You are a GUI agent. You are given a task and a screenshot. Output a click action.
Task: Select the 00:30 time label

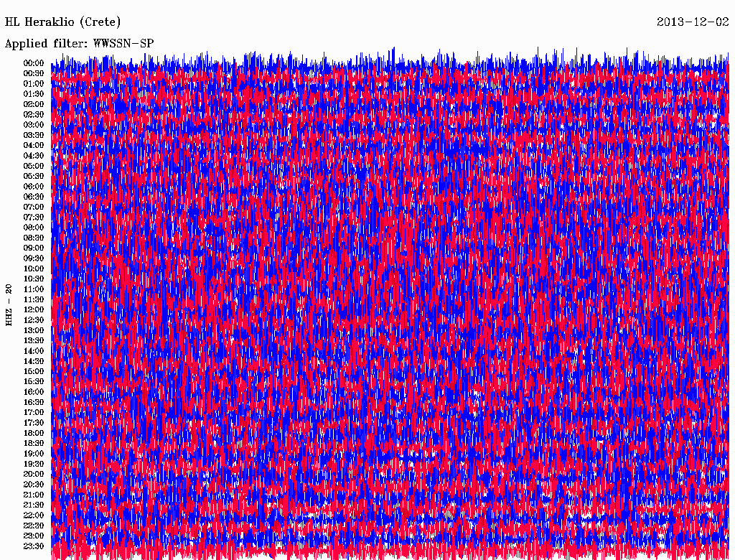point(34,73)
